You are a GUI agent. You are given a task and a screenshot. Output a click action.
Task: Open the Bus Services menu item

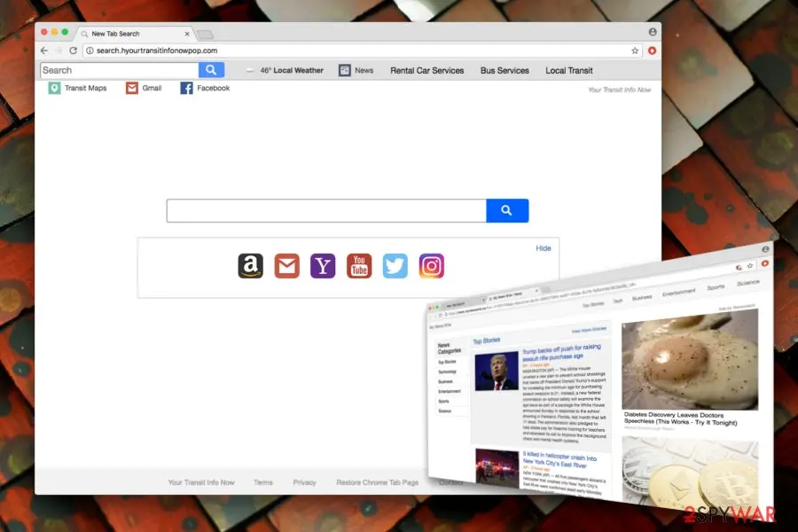505,70
